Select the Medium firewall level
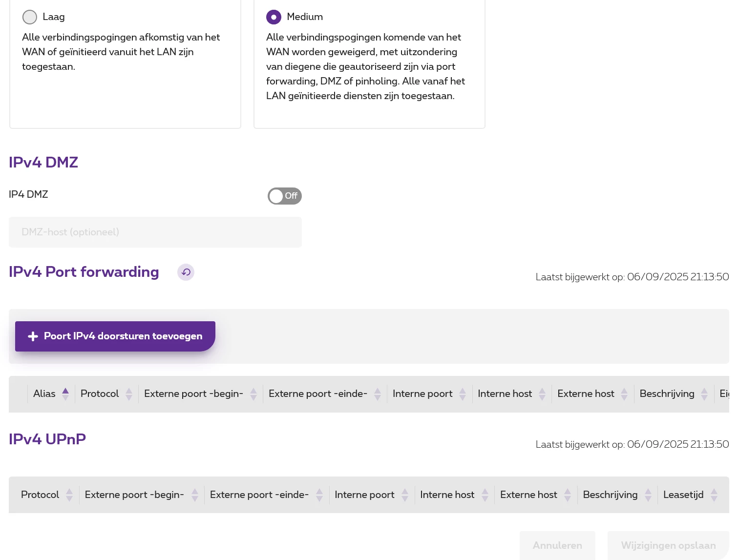 click(274, 17)
